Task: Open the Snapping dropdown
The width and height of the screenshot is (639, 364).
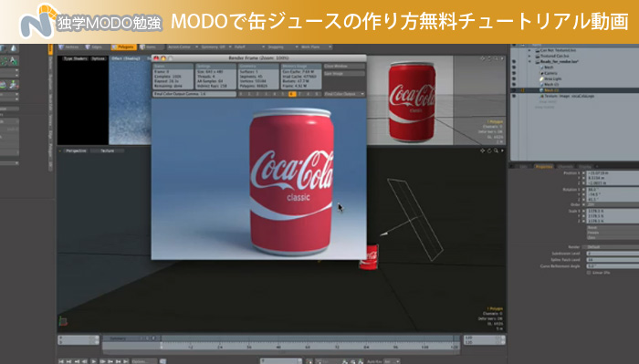Action: 283,47
